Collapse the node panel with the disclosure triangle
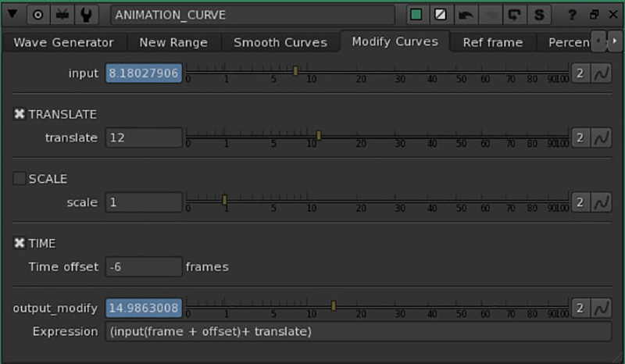This screenshot has height=364, width=625. coord(12,15)
